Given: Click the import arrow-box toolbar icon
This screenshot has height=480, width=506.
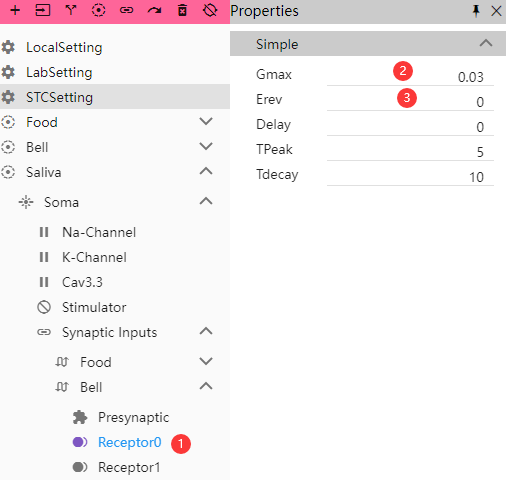Looking at the screenshot, I should tap(43, 10).
